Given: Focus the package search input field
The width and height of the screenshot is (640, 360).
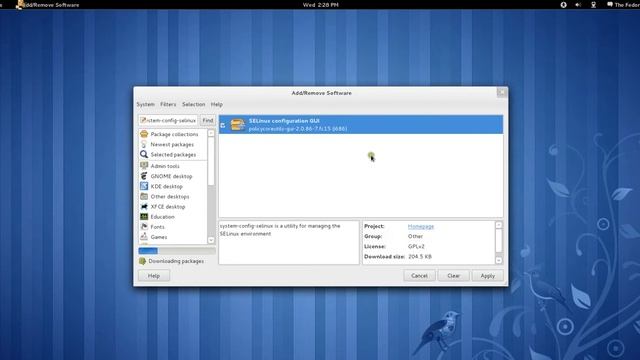Looking at the screenshot, I should point(168,120).
